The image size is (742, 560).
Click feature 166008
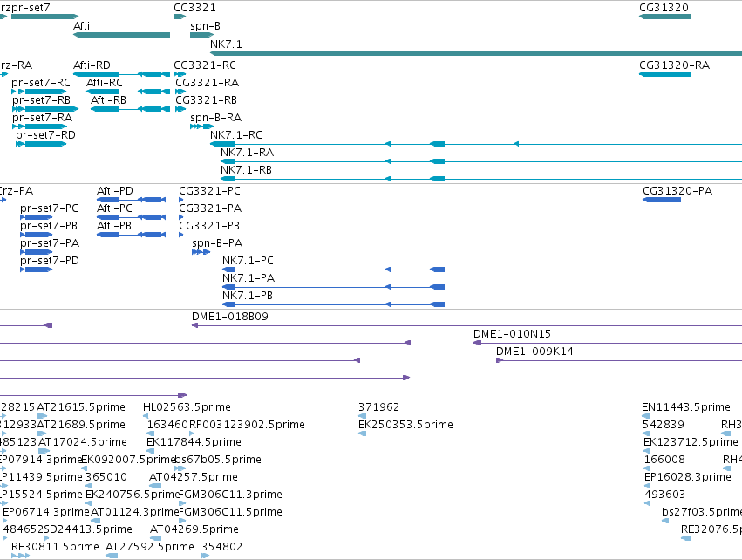point(664,460)
